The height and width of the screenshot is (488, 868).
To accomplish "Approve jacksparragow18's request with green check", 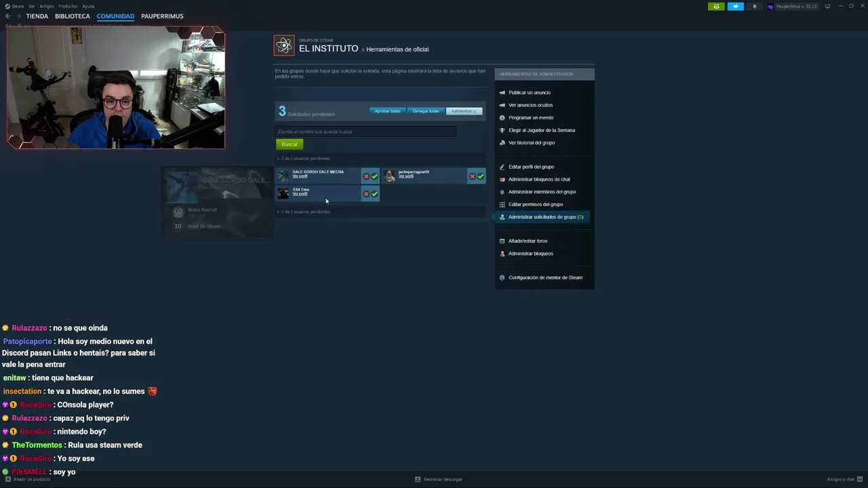I will [x=480, y=176].
